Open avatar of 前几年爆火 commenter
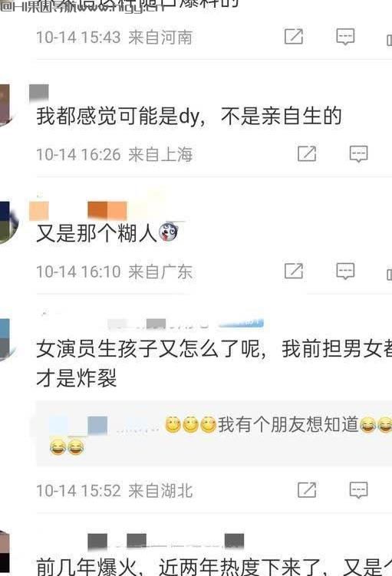This screenshot has height=576, width=392. pyautogui.click(x=5, y=553)
